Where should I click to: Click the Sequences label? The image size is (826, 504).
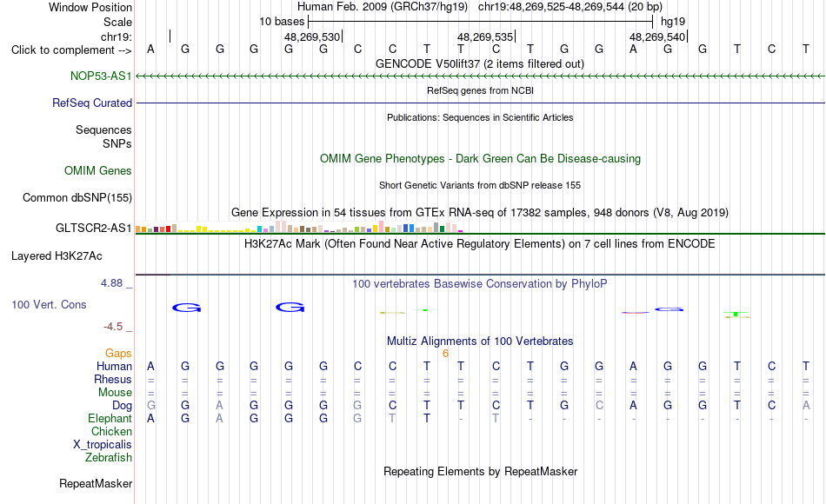[x=103, y=130]
